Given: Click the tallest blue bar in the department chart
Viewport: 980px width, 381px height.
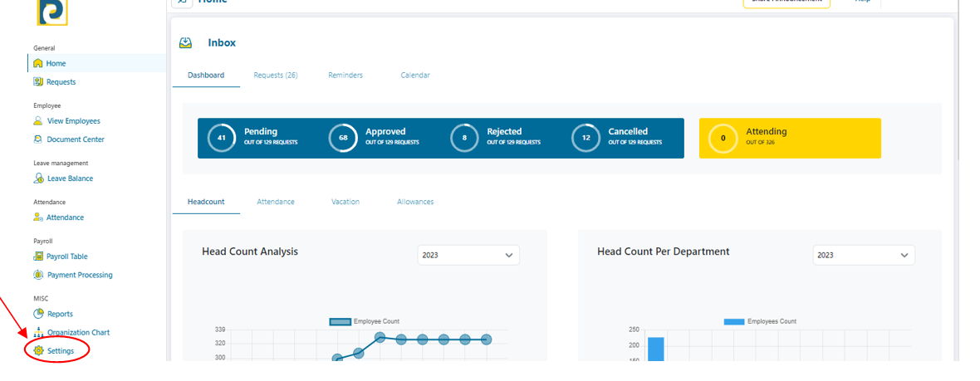Looking at the screenshot, I should click(655, 349).
